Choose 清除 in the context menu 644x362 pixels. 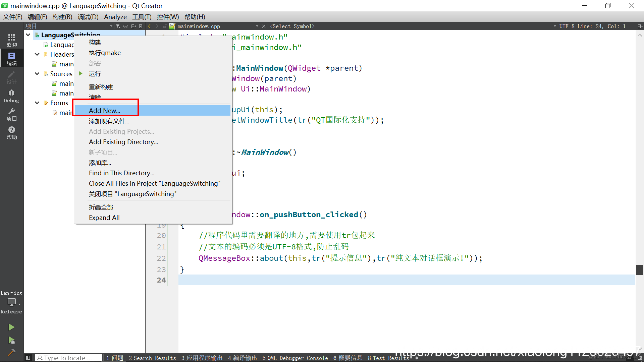[x=153, y=97]
